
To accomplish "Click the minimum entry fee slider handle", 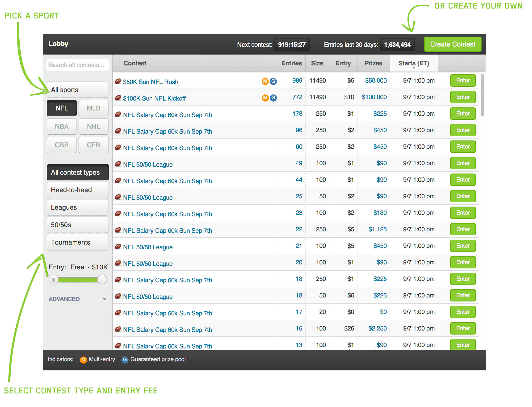I will click(53, 280).
